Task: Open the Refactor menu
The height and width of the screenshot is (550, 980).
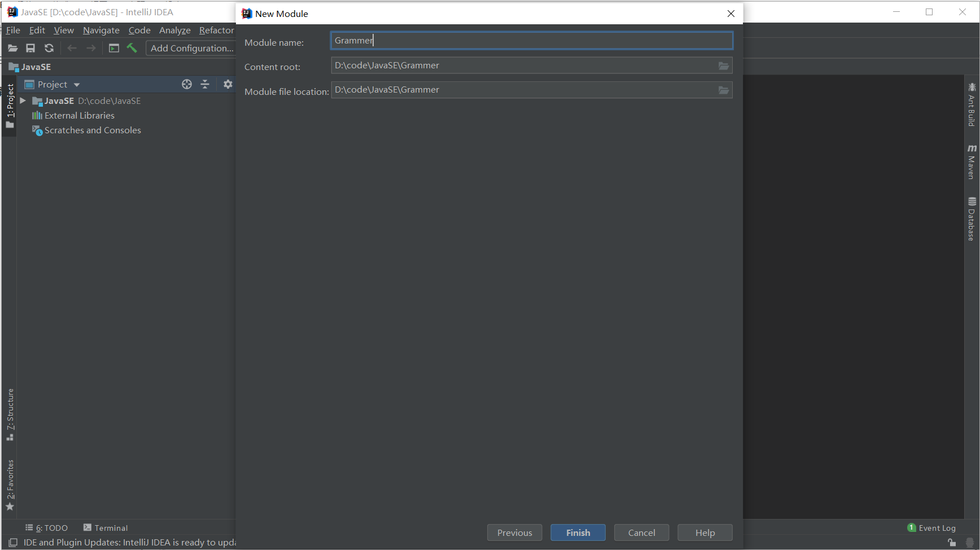Action: (216, 30)
